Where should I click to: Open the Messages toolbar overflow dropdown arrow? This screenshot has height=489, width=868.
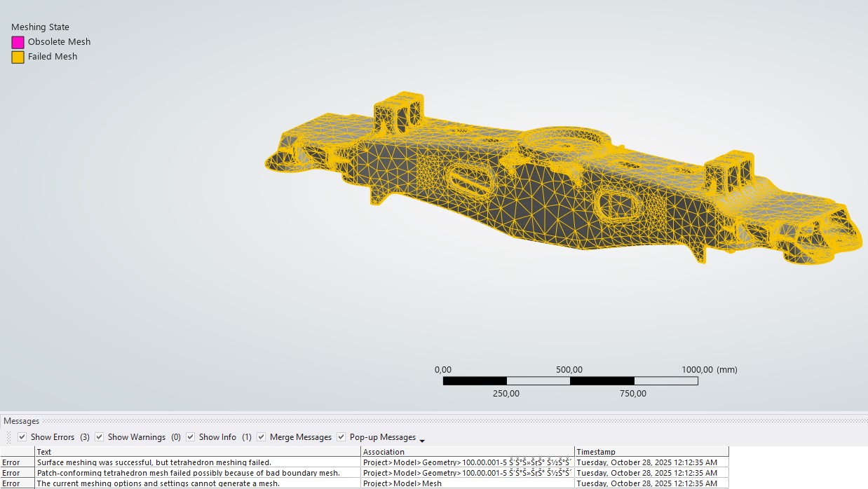[x=422, y=439]
